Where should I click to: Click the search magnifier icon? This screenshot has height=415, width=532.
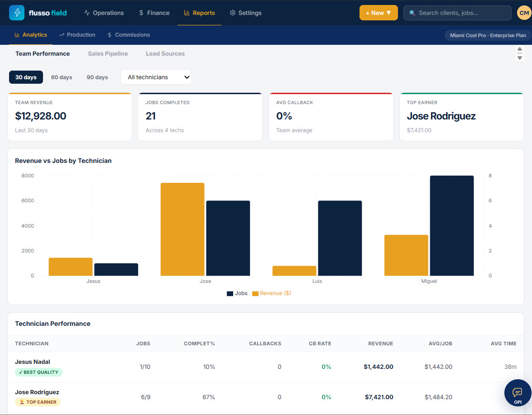tap(412, 13)
